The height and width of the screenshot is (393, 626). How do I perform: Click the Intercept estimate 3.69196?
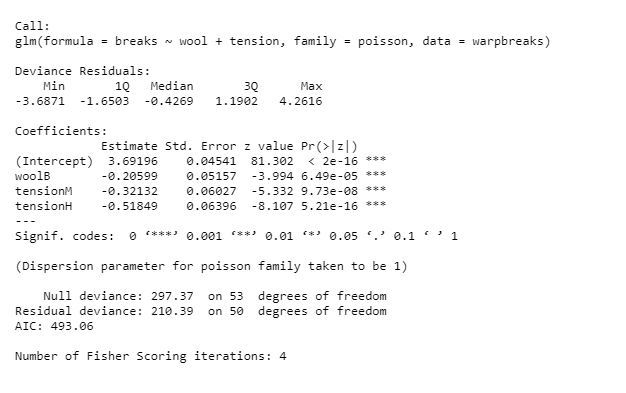(x=133, y=161)
